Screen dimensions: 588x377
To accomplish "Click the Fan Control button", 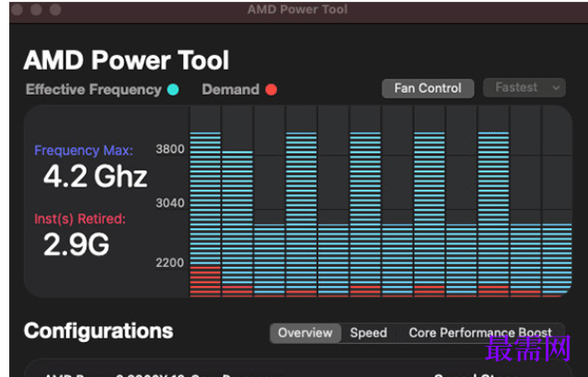I will click(428, 88).
